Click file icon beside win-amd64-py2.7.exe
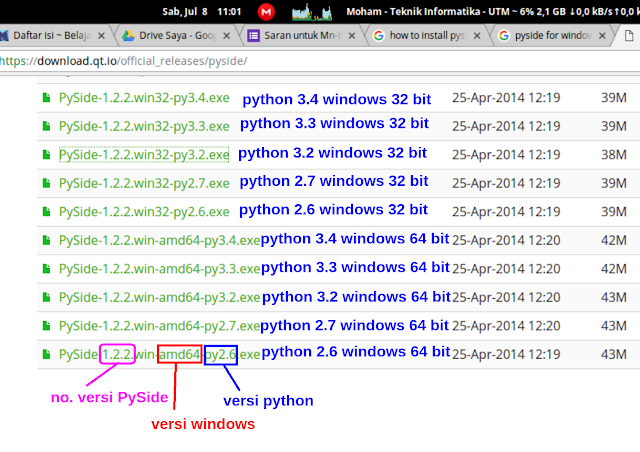 (x=47, y=326)
